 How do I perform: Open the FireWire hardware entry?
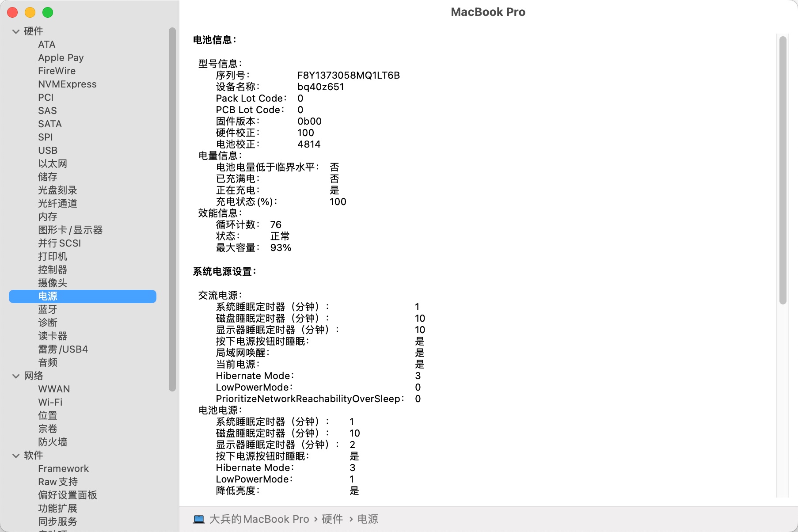point(57,71)
